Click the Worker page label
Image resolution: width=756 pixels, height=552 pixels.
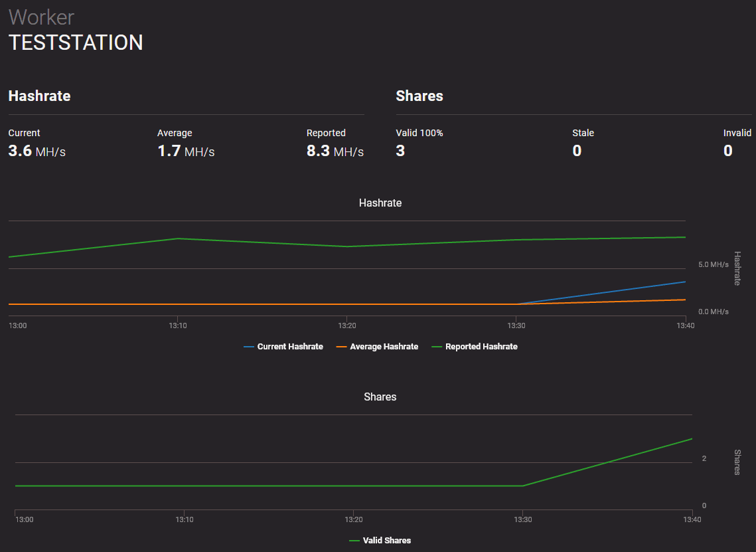point(41,17)
